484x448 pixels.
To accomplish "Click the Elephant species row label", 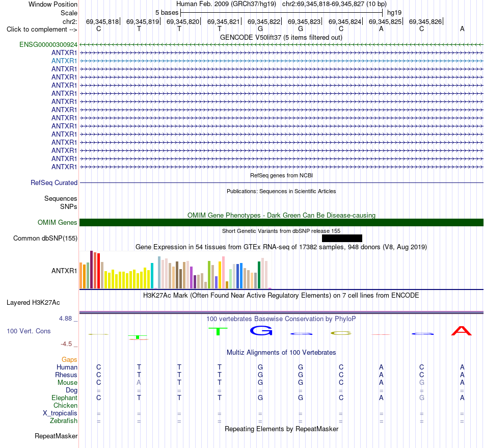I will 65,398.
